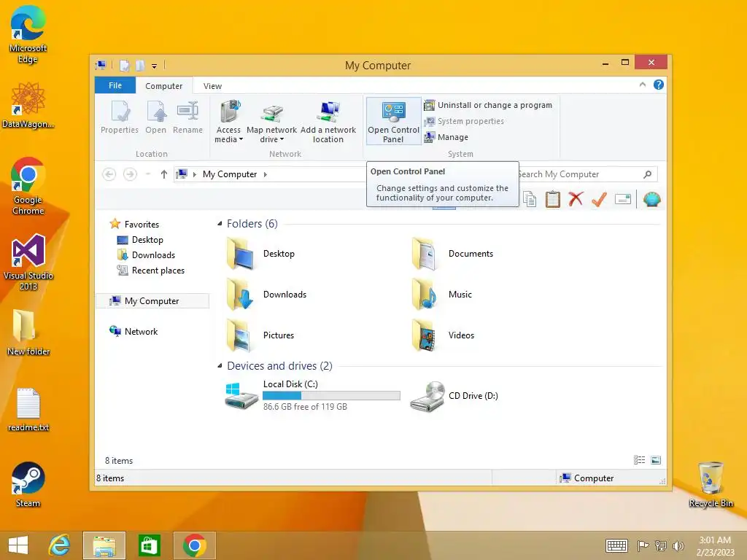Select Recent places under Favorites

(158, 271)
